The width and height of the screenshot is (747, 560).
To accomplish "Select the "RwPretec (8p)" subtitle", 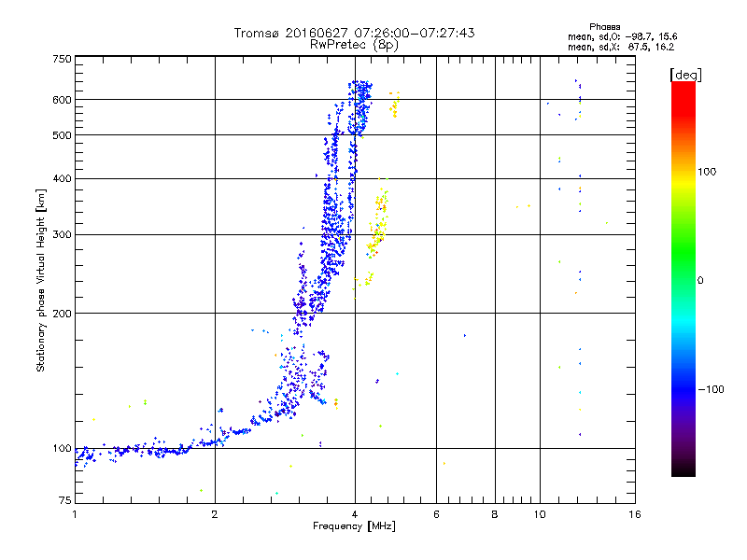I will [354, 45].
